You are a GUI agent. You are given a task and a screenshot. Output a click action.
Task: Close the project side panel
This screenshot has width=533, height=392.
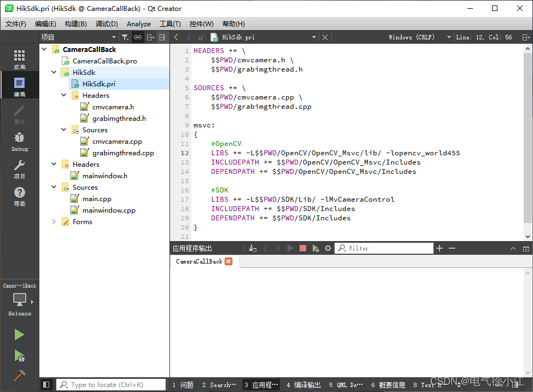[162, 37]
